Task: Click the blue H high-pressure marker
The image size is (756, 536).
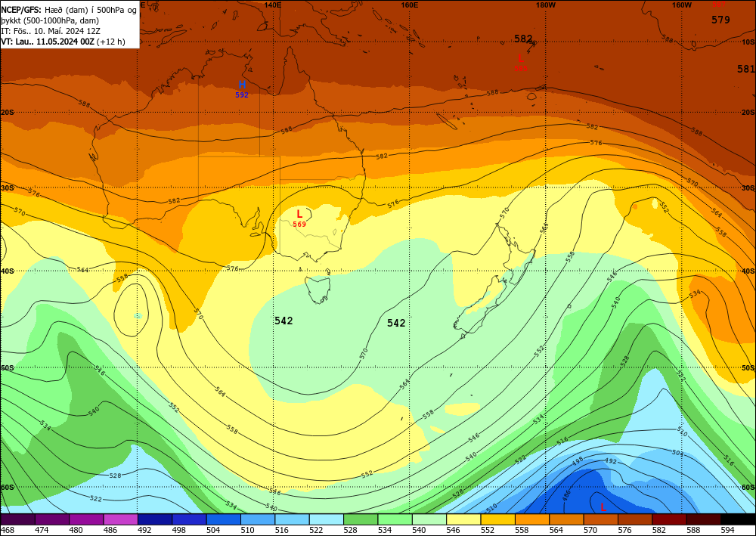Action: point(242,85)
